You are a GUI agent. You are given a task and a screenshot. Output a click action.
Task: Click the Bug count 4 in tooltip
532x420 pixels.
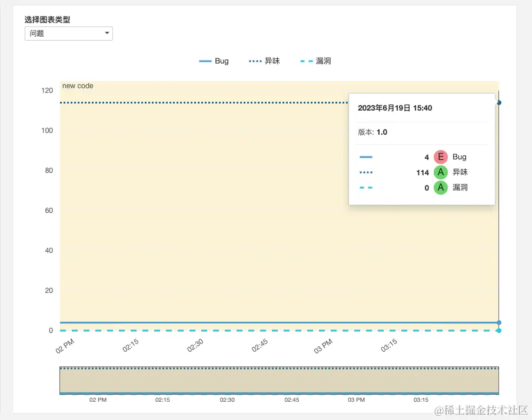coord(427,157)
